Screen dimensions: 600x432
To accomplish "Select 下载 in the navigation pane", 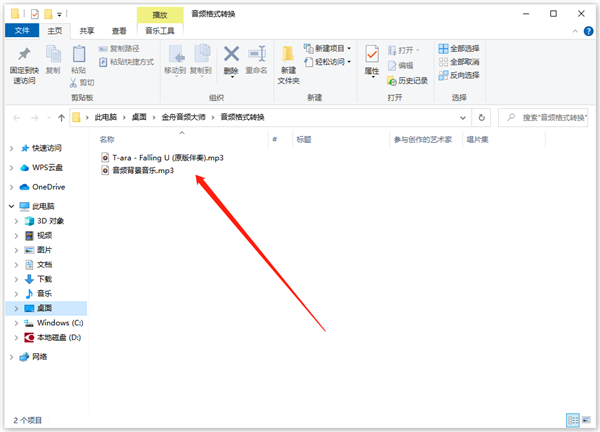I will click(44, 279).
